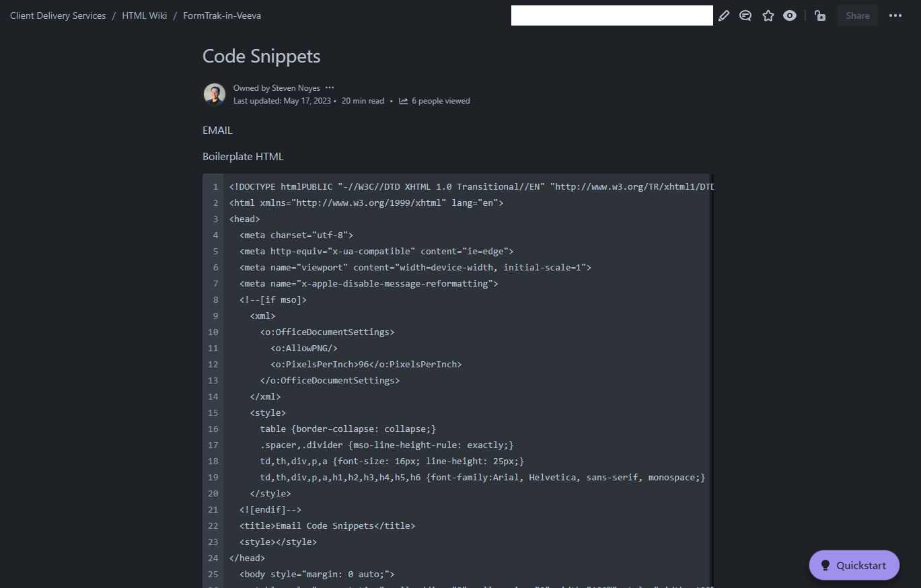This screenshot has height=588, width=921.
Task: Click the Quickstart lightbulb icon
Action: click(825, 565)
